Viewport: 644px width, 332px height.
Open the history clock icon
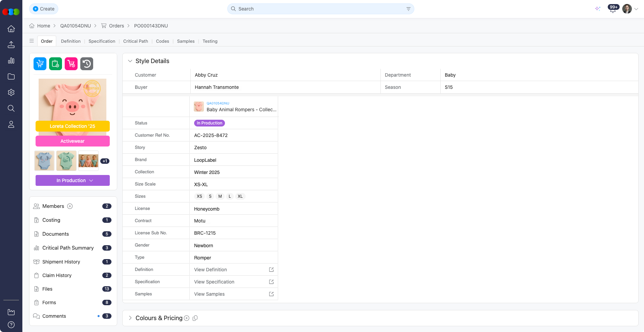[x=87, y=64]
